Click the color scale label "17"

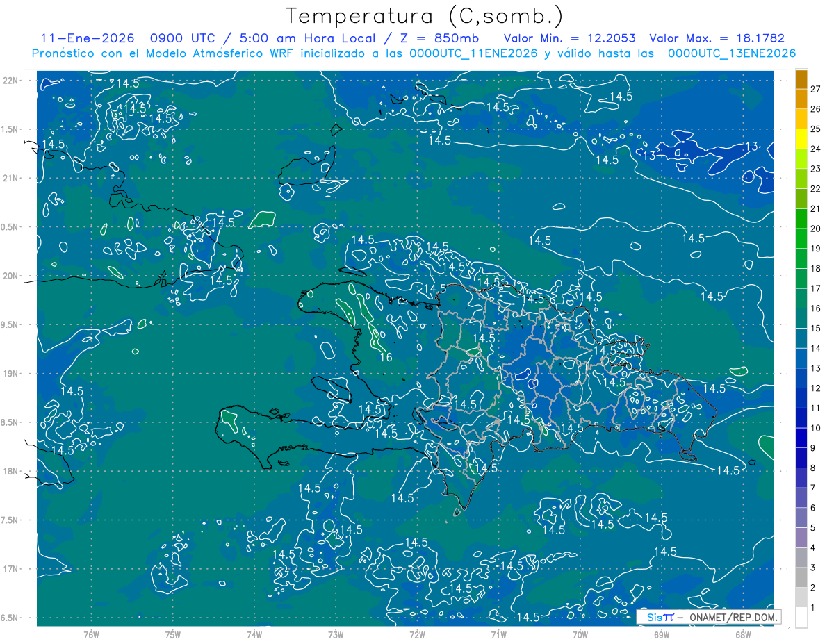pyautogui.click(x=816, y=288)
